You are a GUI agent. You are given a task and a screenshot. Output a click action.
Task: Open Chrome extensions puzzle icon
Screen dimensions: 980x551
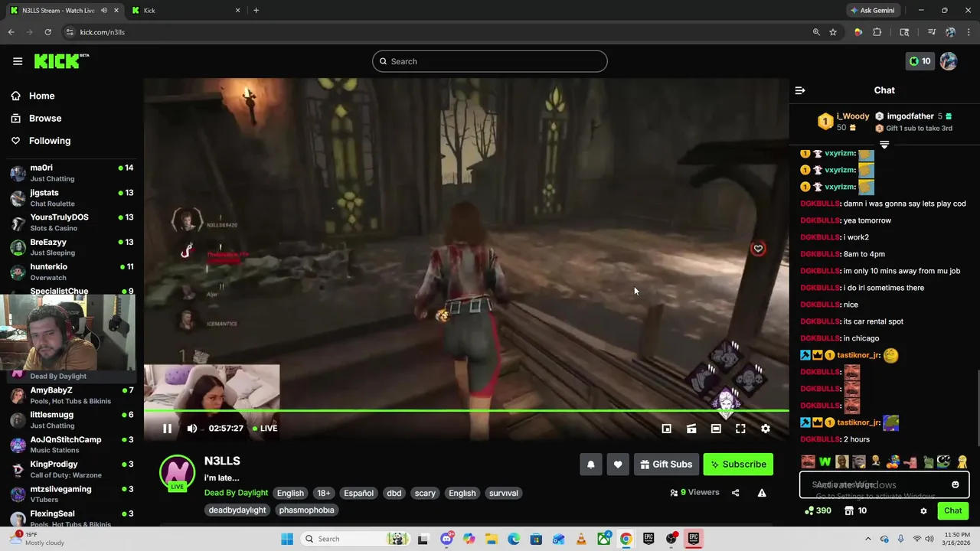tap(877, 32)
